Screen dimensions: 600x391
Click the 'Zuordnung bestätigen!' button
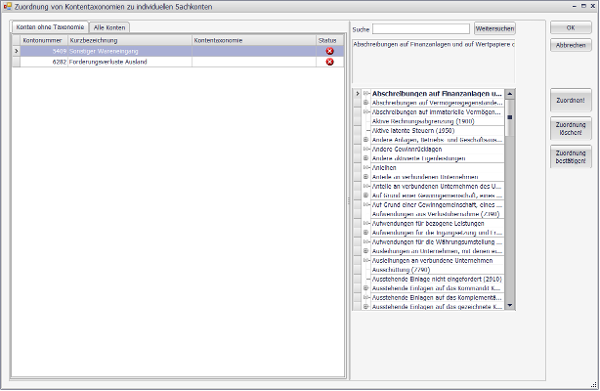tap(571, 157)
